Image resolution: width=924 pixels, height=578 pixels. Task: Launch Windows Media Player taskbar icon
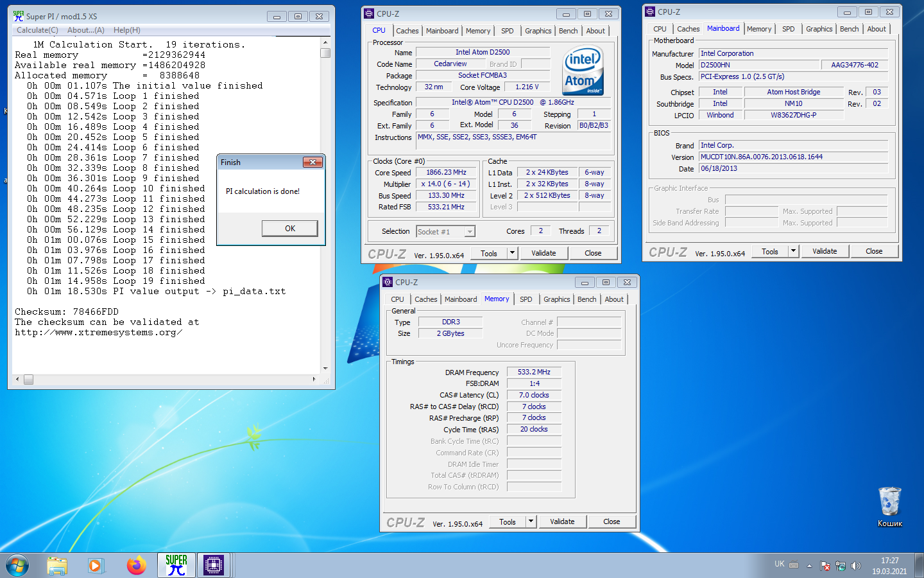pyautogui.click(x=96, y=565)
